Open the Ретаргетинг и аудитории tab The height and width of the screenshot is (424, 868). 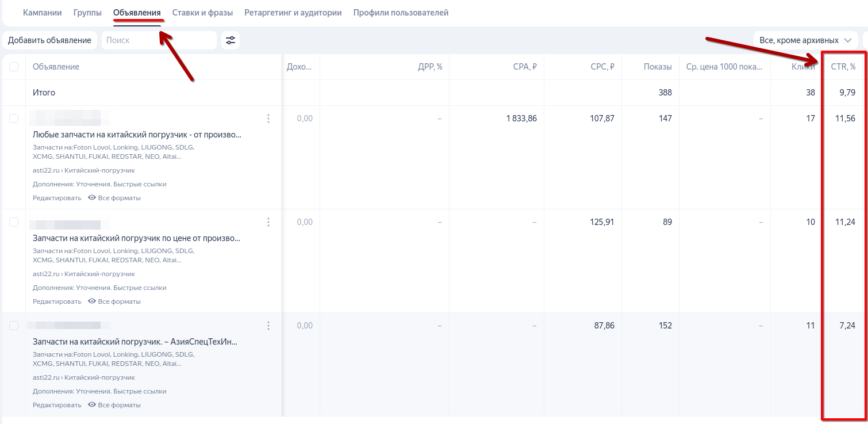pyautogui.click(x=293, y=13)
